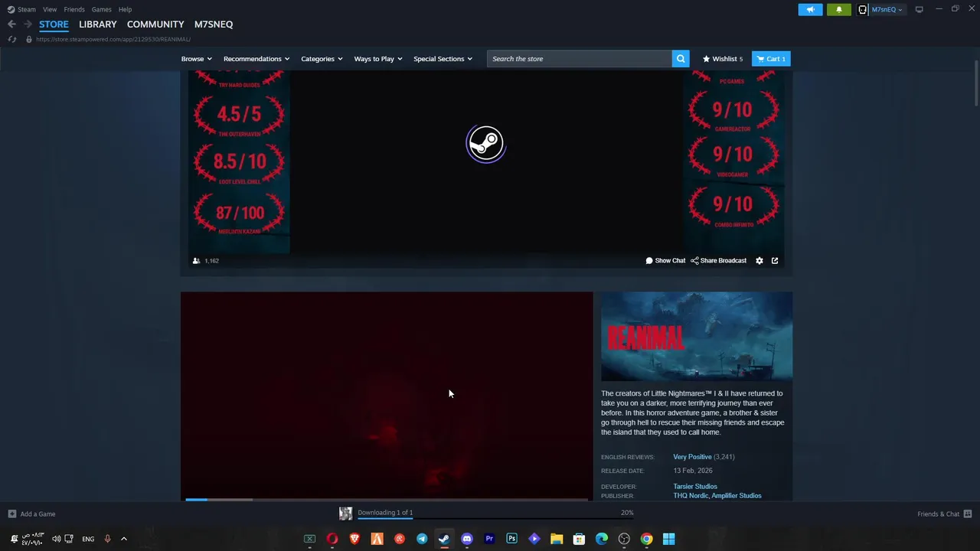The image size is (980, 551).
Task: Open the M7SNEQ profile tab
Action: point(214,24)
